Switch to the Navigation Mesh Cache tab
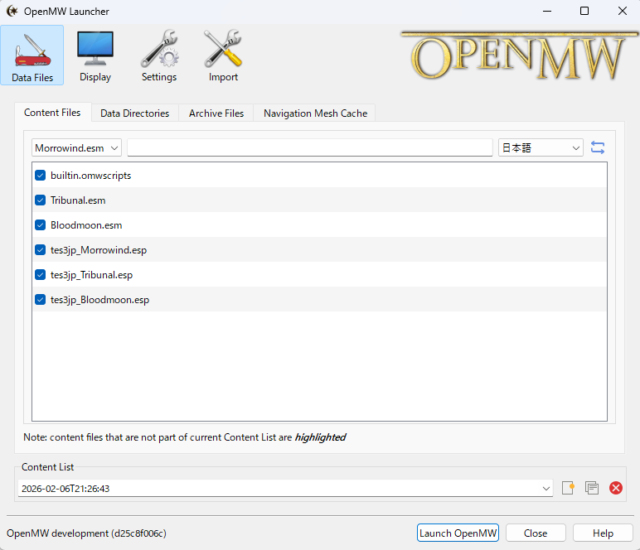 (x=315, y=113)
